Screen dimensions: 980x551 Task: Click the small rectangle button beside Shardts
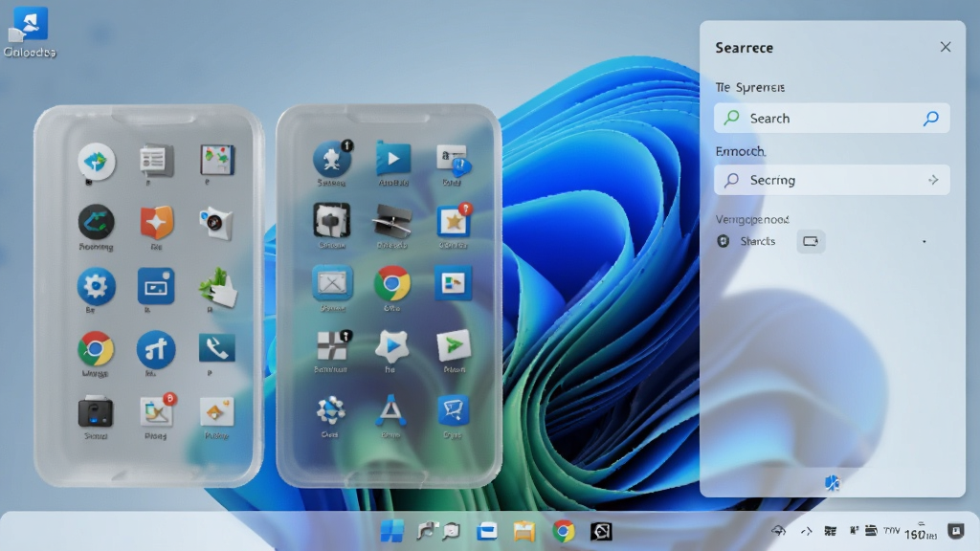811,241
